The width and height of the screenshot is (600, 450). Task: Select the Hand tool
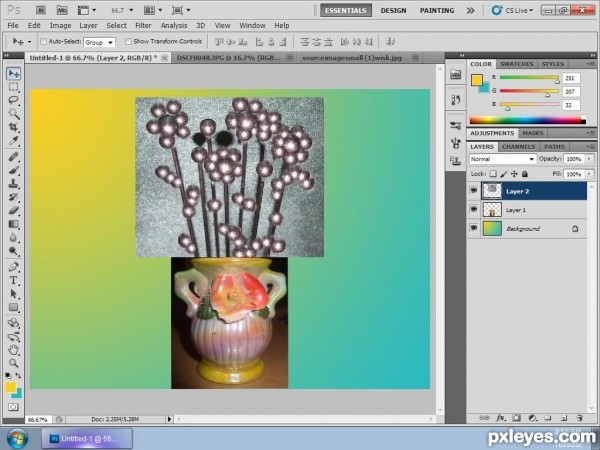point(13,349)
